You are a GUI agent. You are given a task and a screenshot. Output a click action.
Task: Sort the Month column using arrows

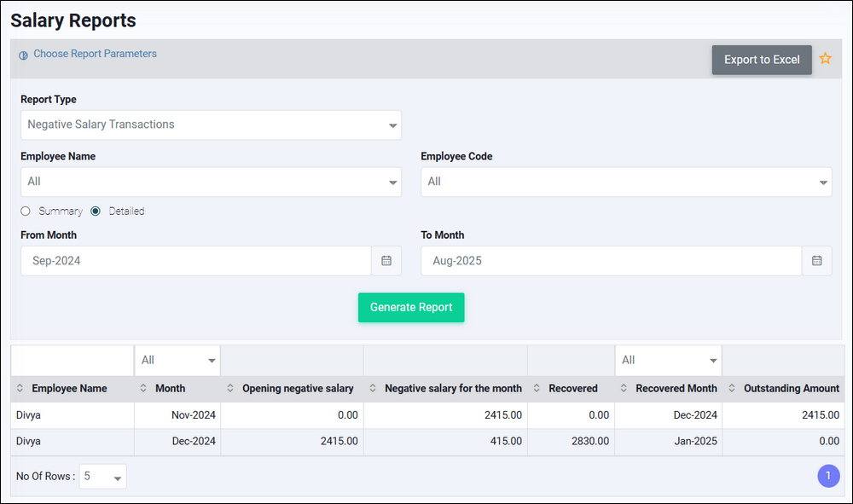143,389
